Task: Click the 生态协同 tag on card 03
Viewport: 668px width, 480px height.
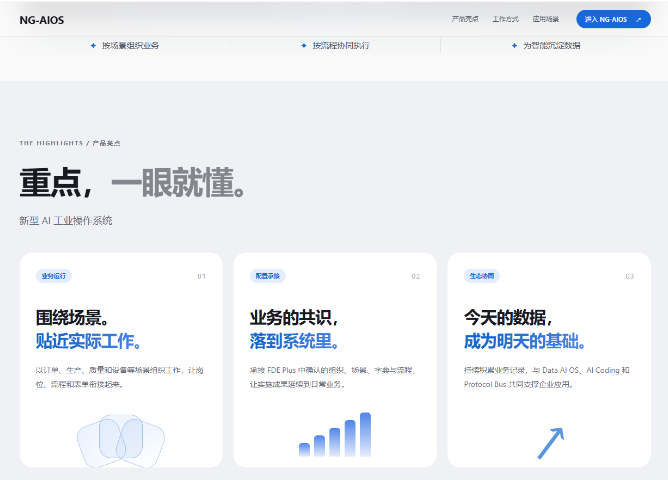Action: point(481,276)
